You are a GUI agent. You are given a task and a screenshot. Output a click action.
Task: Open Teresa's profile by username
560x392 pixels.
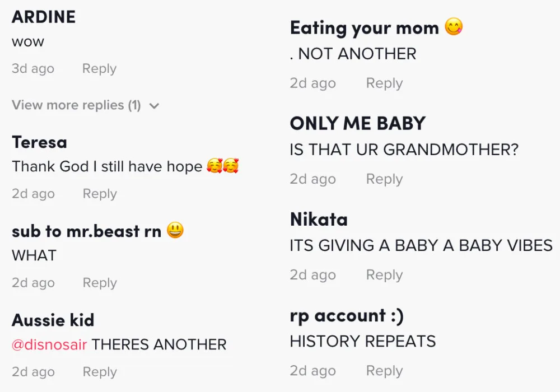39,142
